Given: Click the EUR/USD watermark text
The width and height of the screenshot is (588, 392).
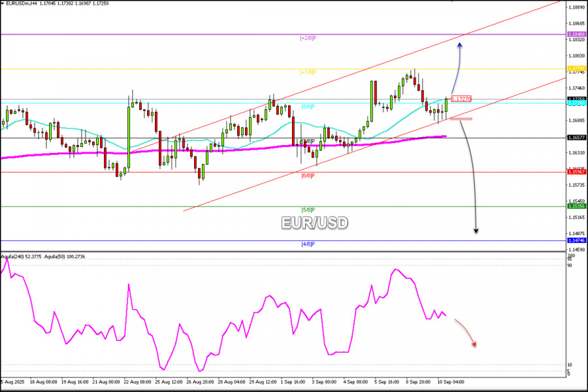Looking at the screenshot, I should (x=315, y=223).
